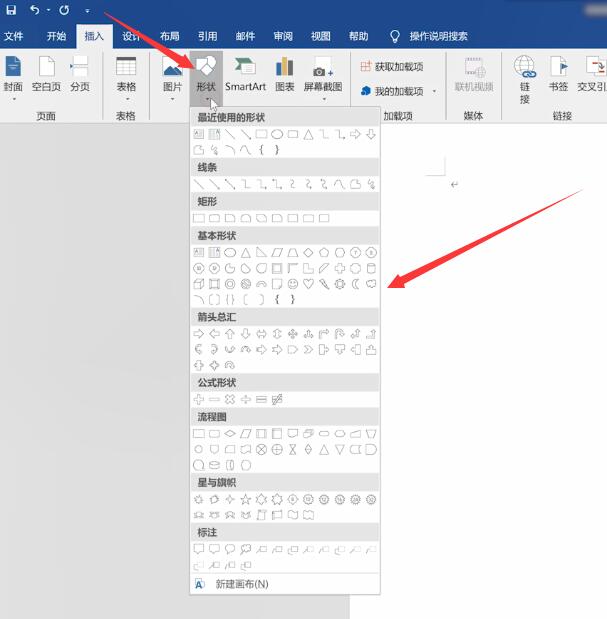Select the plus sign in 公式形状
Image resolution: width=607 pixels, height=619 pixels.
[199, 400]
